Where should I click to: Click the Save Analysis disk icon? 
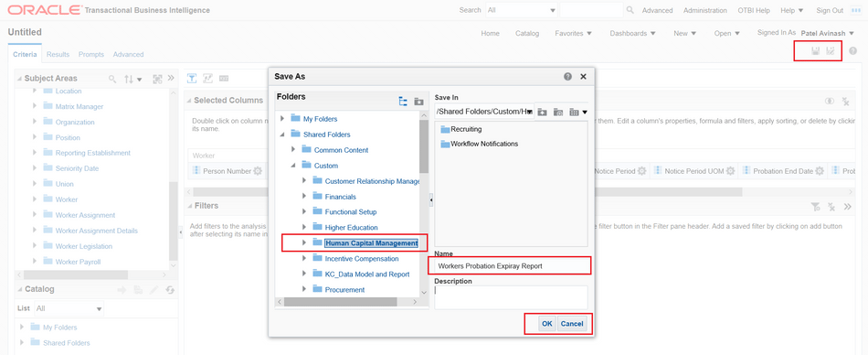coord(815,51)
